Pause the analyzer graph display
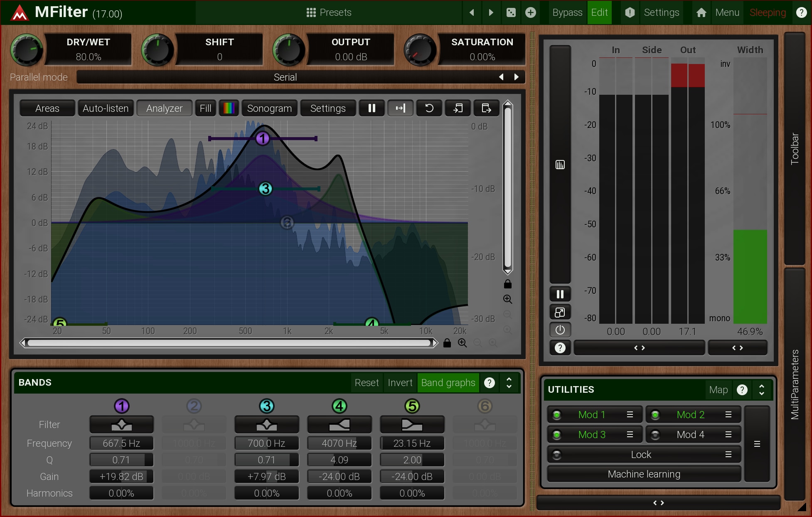This screenshot has width=812, height=517. tap(372, 108)
